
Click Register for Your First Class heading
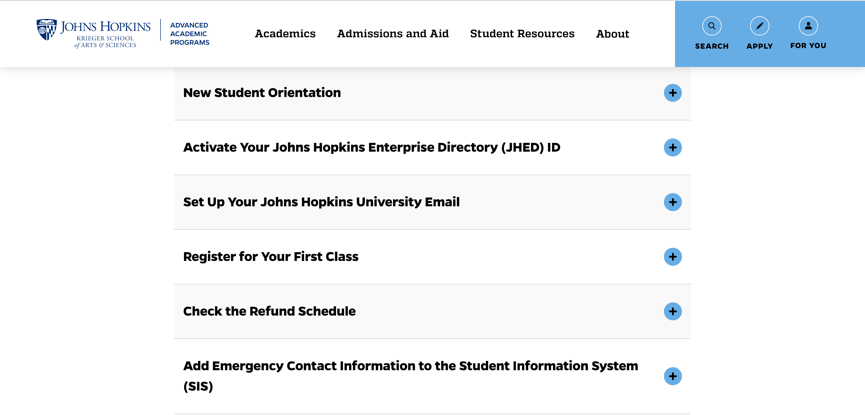(x=271, y=257)
